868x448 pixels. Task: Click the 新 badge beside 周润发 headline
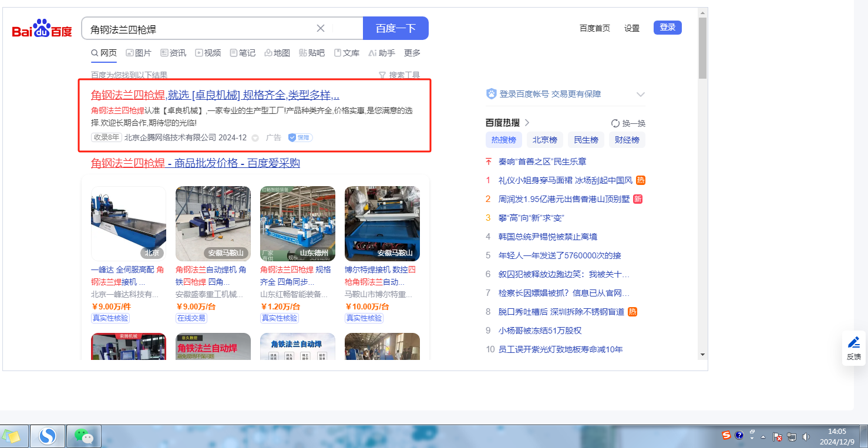(x=638, y=199)
